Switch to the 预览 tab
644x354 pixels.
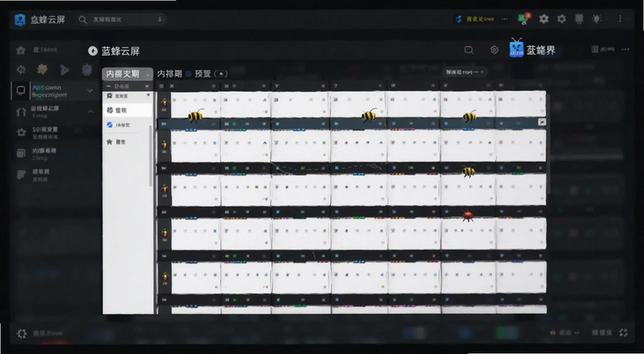click(203, 74)
